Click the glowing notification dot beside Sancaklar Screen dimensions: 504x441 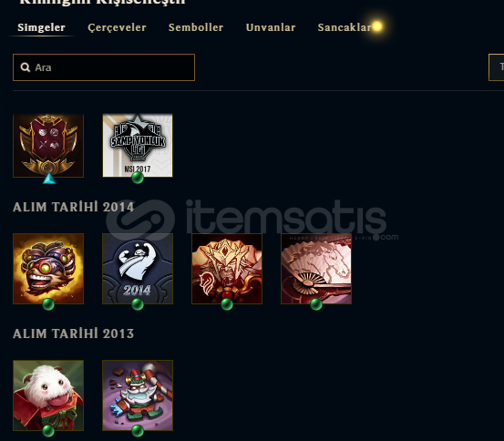[377, 26]
